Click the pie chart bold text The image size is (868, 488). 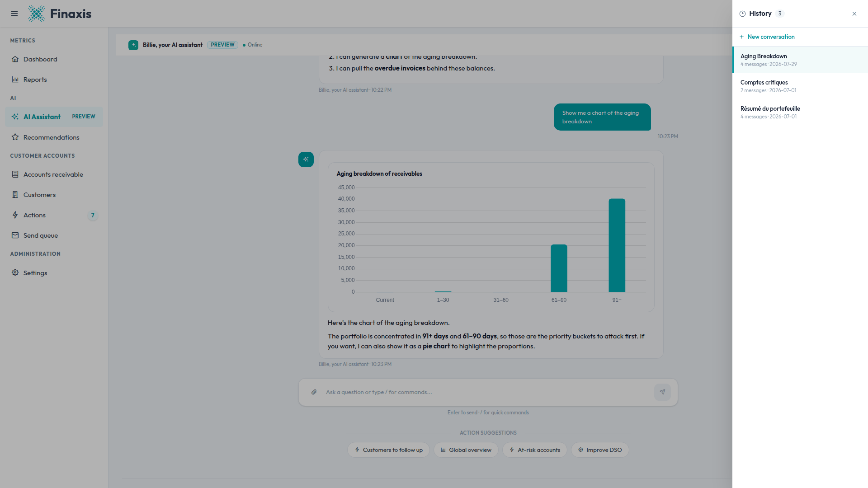(436, 346)
